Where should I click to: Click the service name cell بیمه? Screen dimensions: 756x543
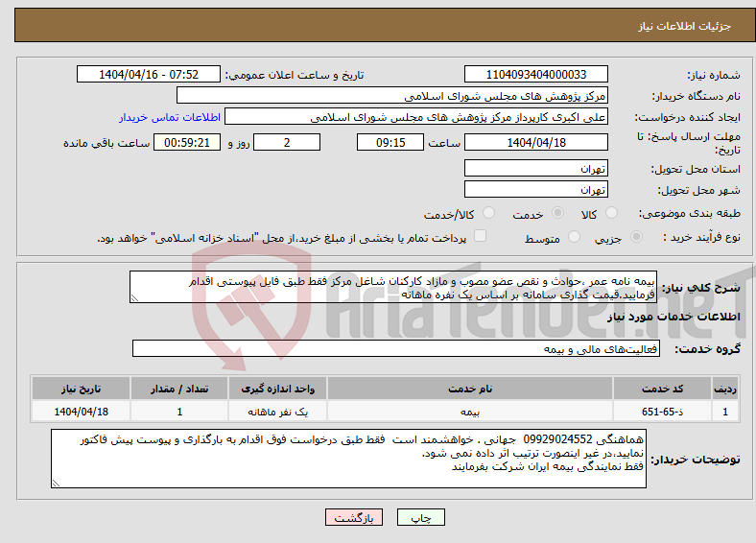(470, 412)
